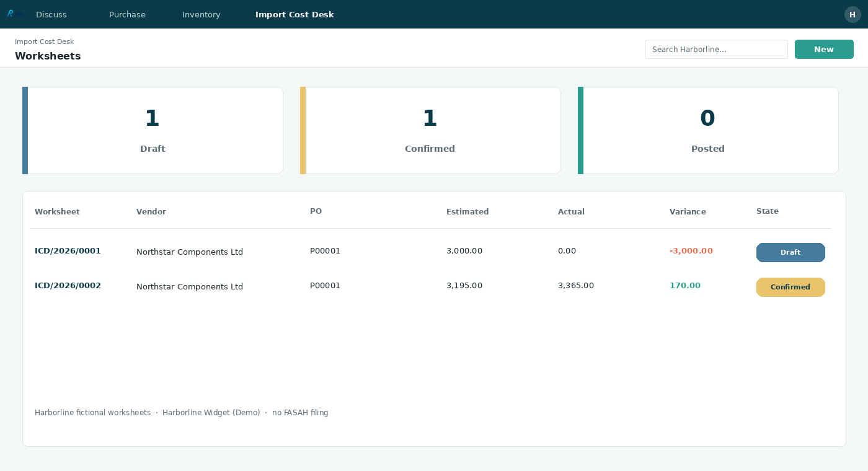Select the Import Cost Desk menu

tap(294, 14)
